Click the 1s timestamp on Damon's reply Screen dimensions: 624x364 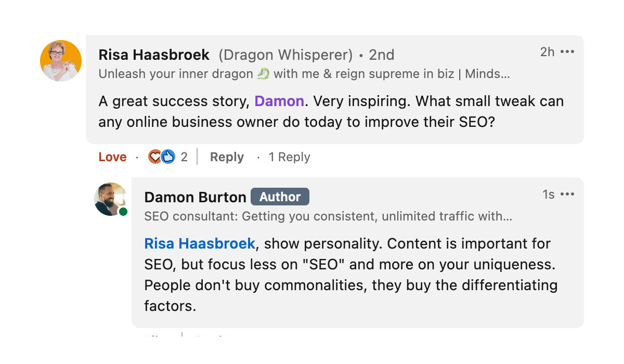click(x=549, y=194)
